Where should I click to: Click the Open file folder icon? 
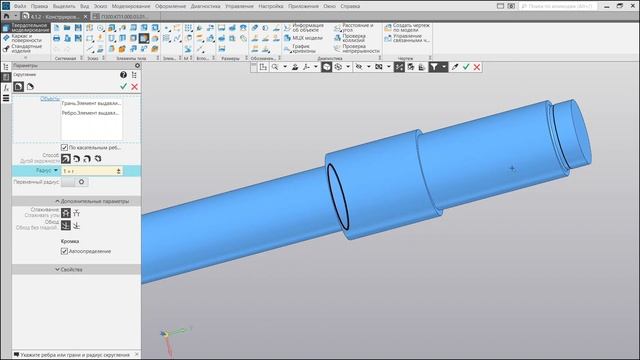[x=67, y=28]
